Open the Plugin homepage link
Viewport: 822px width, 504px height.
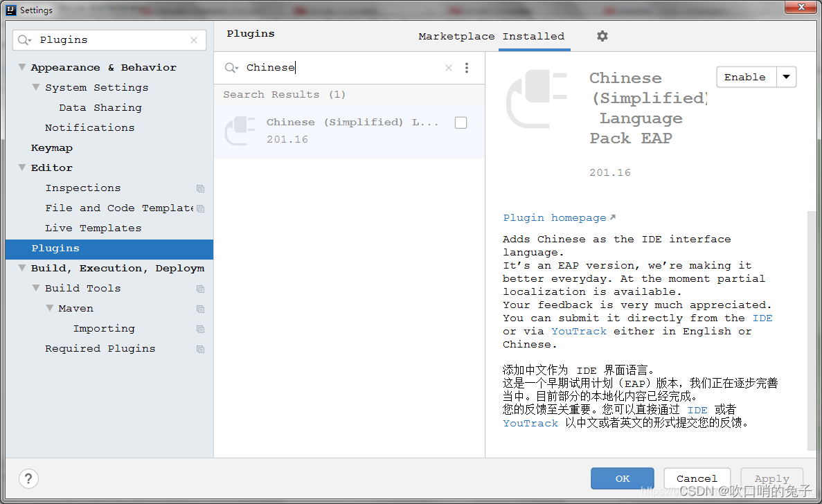(x=559, y=217)
